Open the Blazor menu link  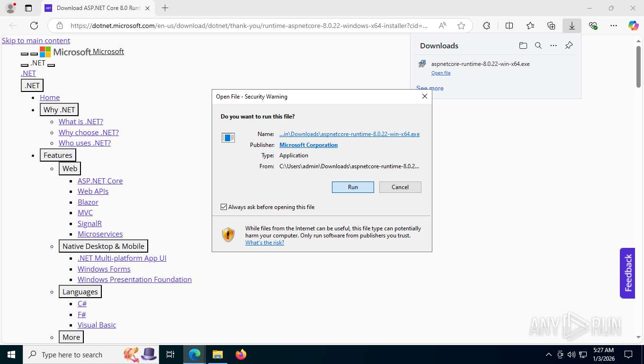point(88,202)
